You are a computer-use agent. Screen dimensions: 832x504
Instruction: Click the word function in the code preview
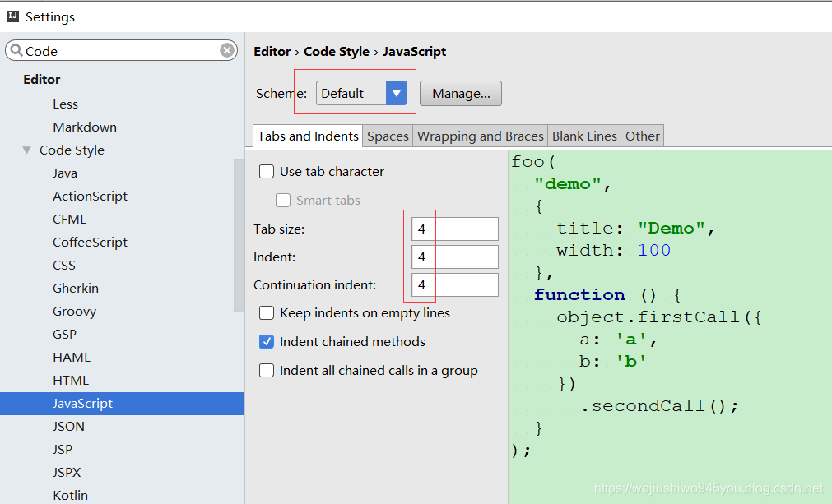579,294
